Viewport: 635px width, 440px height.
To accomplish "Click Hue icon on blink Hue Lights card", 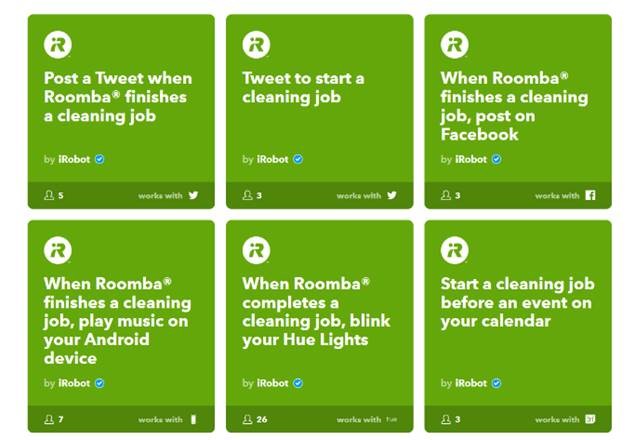I will click(391, 419).
